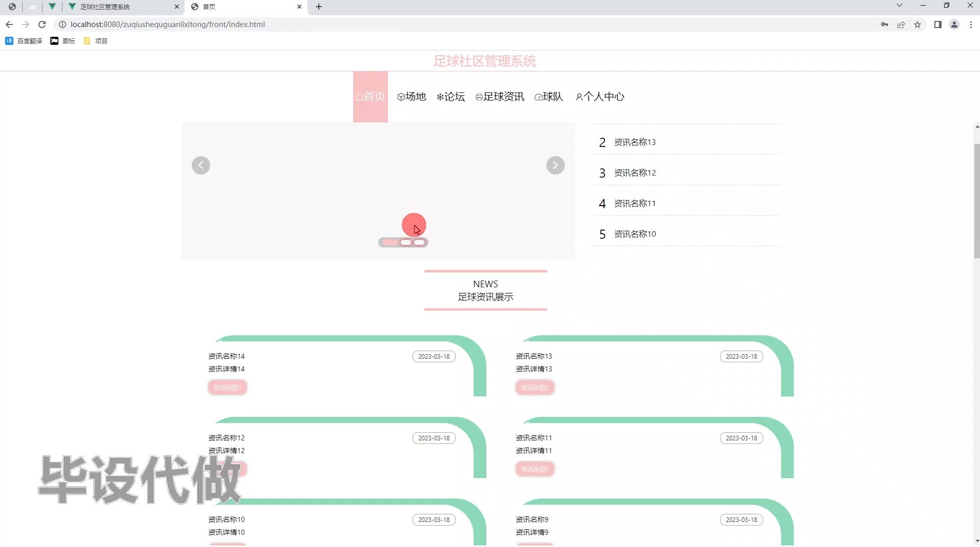Select the first carousel indicator dot
980x547 pixels.
390,242
